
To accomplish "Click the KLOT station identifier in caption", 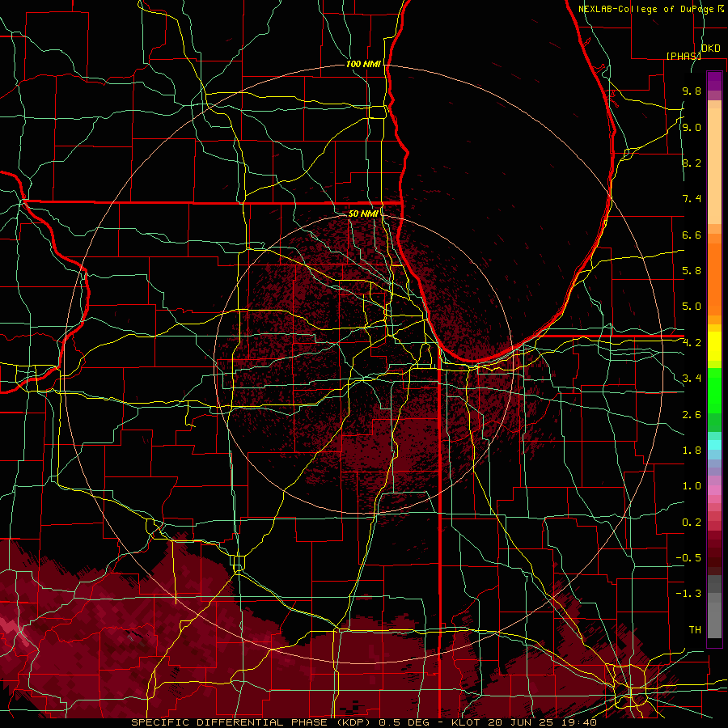I will click(467, 722).
